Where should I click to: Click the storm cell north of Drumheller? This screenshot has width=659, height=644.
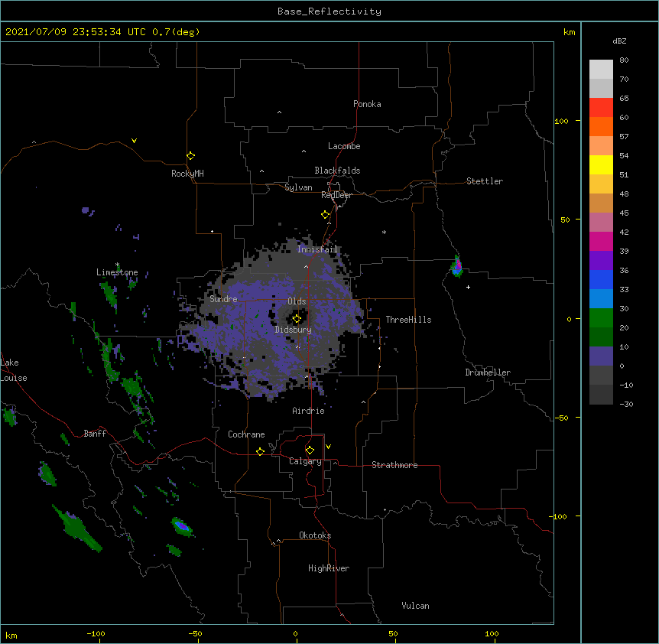coord(457,266)
